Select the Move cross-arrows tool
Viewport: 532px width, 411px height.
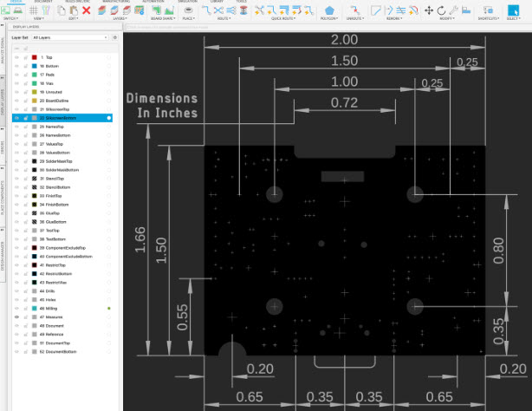pos(429,10)
